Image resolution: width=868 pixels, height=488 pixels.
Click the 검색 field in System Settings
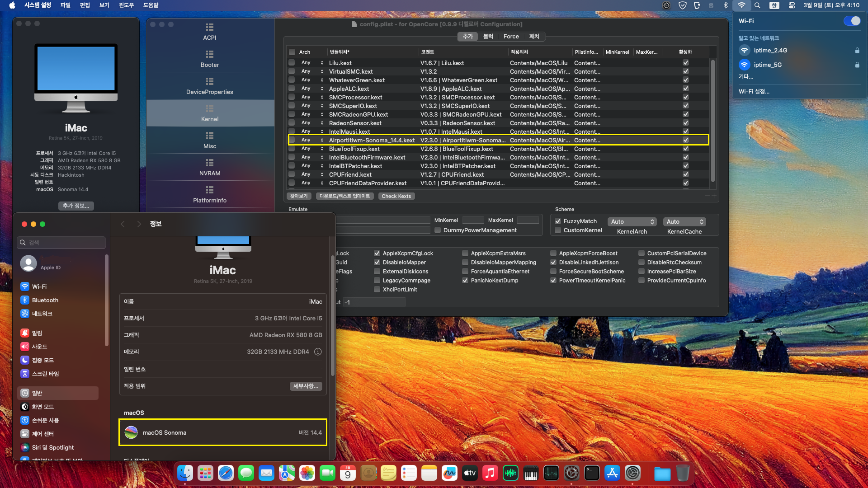tap(61, 243)
